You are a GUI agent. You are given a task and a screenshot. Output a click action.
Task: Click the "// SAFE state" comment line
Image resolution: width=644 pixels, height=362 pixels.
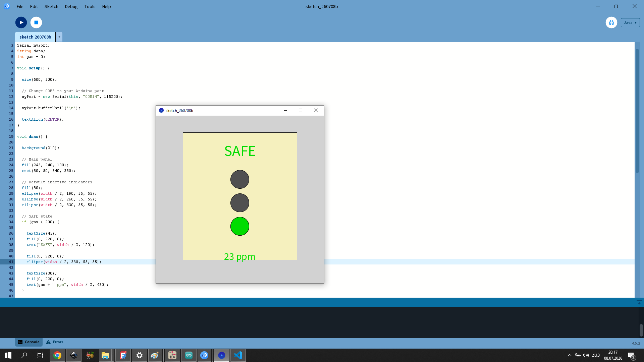[37, 216]
